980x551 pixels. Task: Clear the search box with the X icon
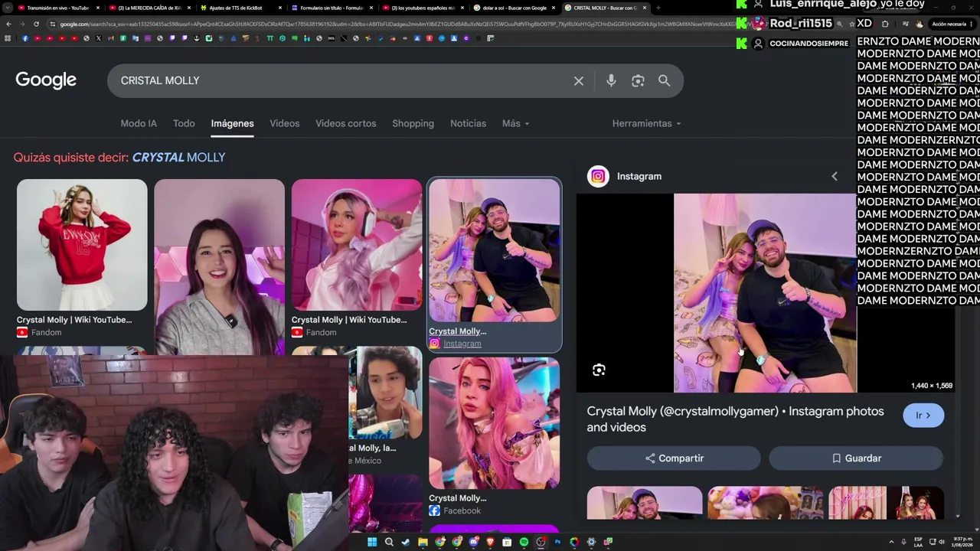click(x=579, y=81)
